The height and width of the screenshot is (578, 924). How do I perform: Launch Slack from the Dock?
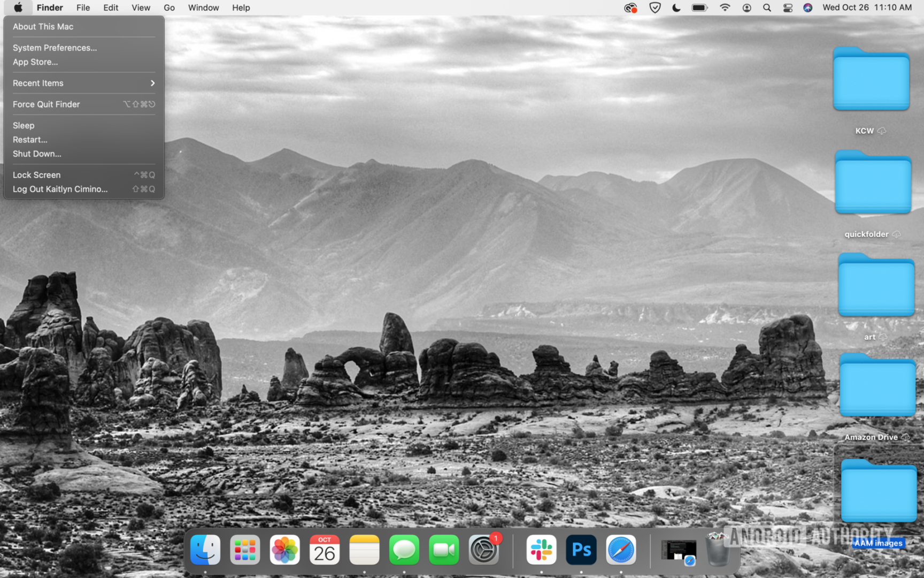541,550
